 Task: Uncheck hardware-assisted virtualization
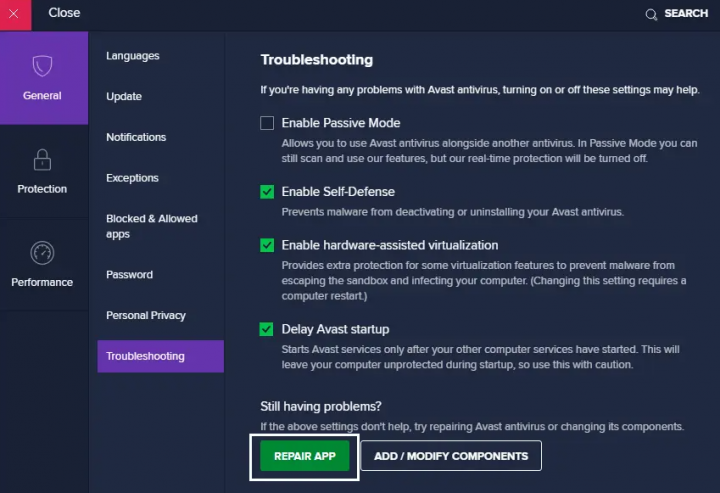pyautogui.click(x=267, y=245)
